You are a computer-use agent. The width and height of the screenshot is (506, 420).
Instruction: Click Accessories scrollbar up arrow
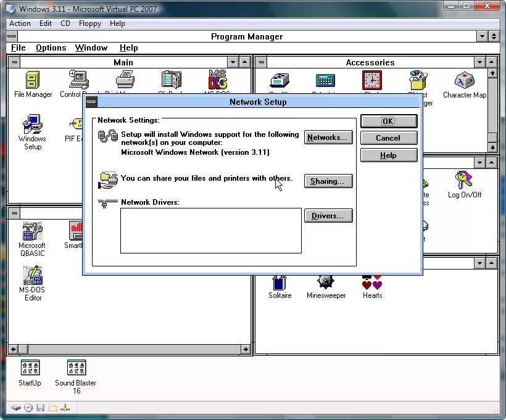(x=492, y=73)
